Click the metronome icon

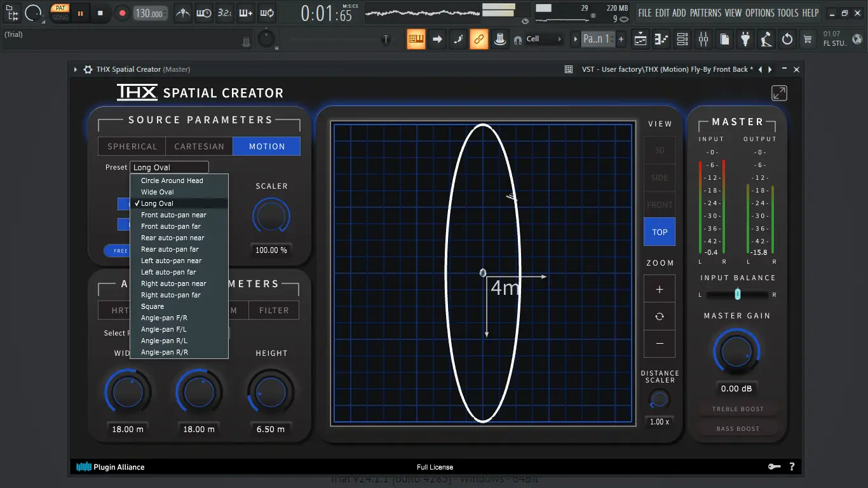[182, 13]
